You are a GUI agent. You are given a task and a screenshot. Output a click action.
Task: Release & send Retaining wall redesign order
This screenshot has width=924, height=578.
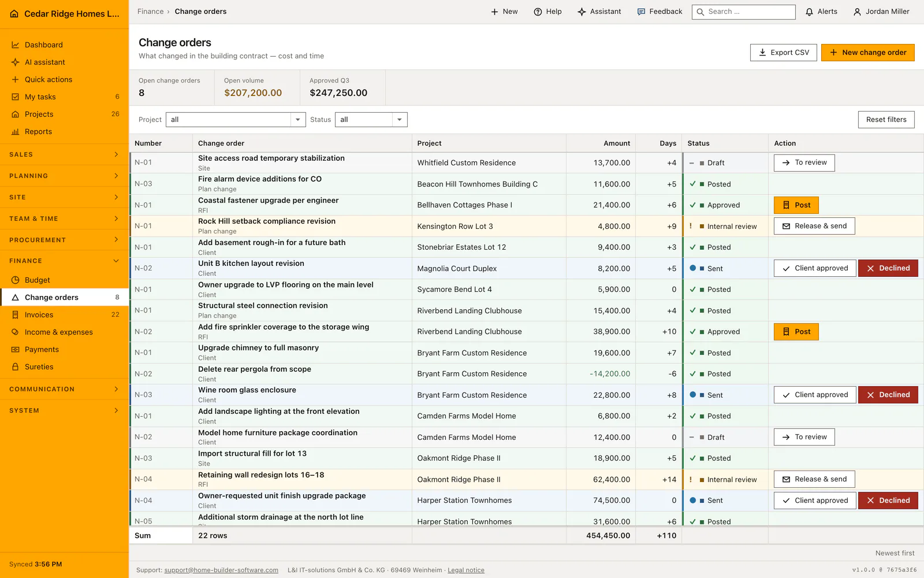(x=814, y=479)
